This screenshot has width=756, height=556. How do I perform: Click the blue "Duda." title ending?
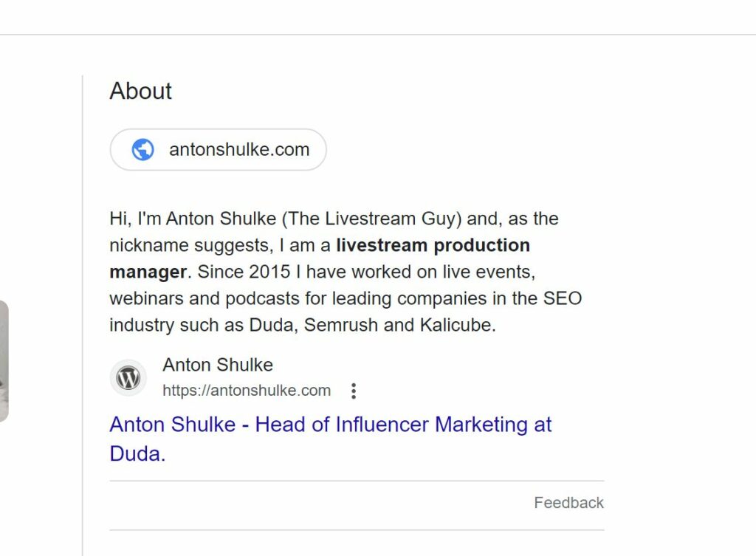tap(137, 454)
